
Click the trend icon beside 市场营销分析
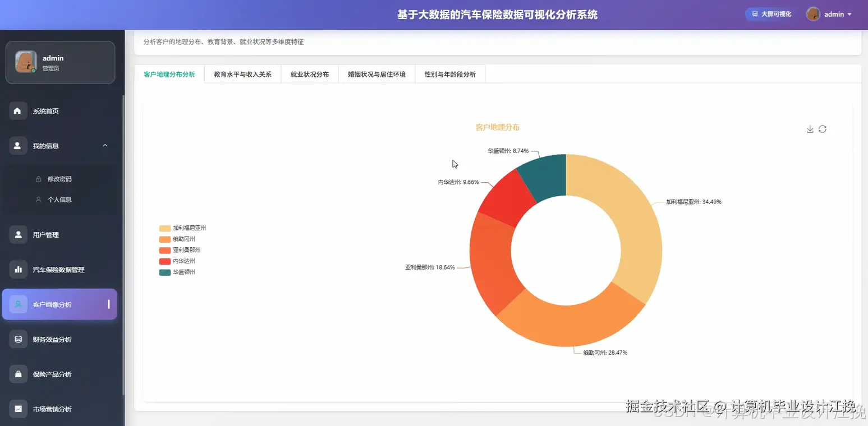point(18,409)
